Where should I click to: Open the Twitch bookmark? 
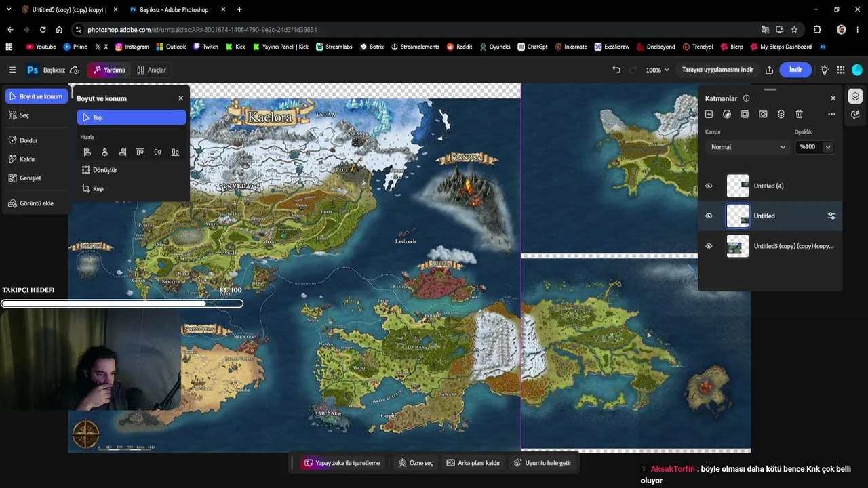pos(205,47)
